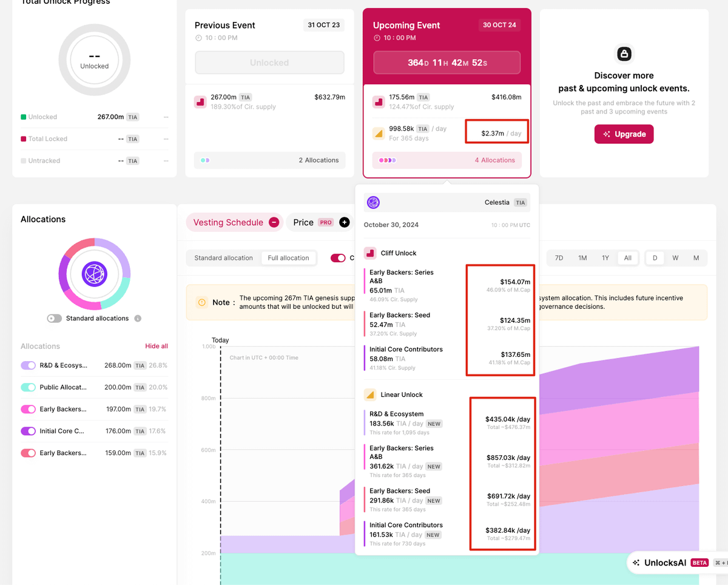The width and height of the screenshot is (728, 585).
Task: Click the Today marker on chart
Action: [x=220, y=340]
